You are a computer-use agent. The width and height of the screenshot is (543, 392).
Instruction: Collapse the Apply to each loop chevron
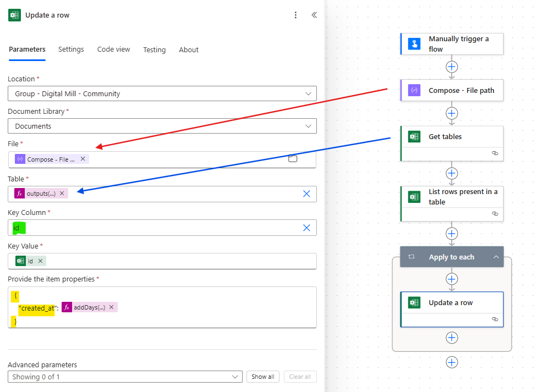497,257
